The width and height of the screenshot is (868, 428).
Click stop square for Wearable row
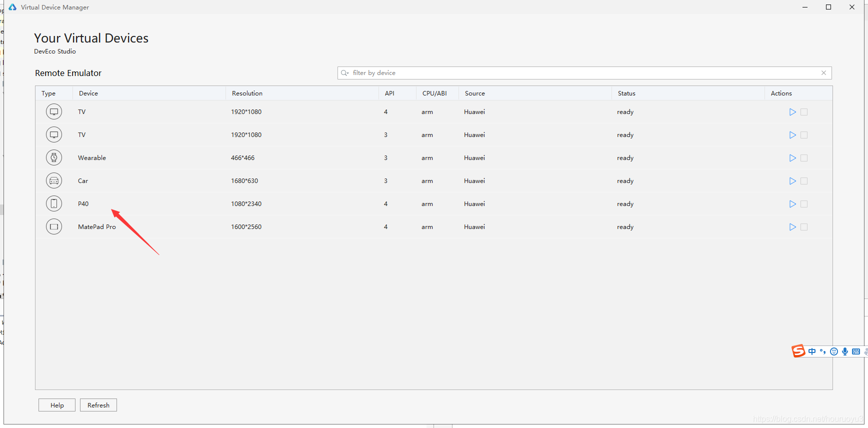point(804,158)
